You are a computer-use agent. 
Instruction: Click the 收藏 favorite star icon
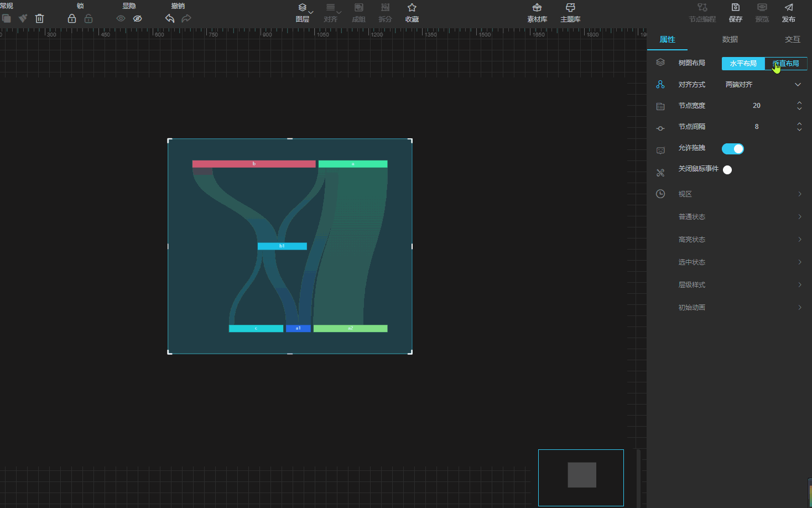412,13
